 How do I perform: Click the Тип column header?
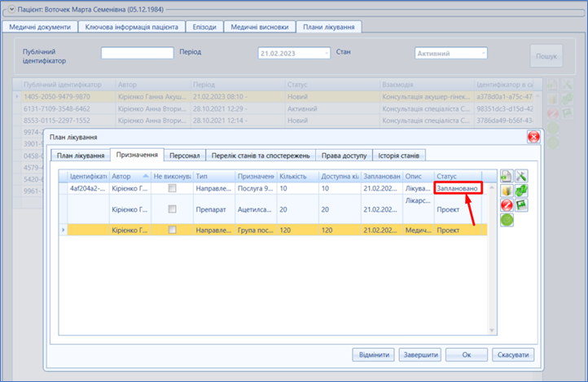coord(214,176)
